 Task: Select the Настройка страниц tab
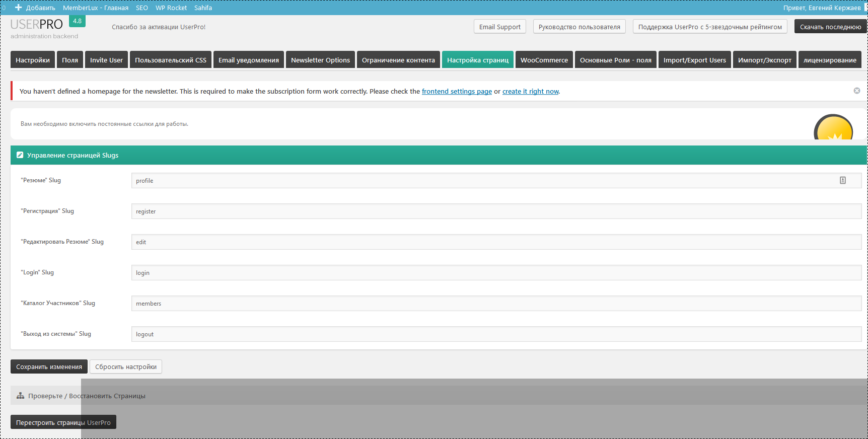(478, 59)
